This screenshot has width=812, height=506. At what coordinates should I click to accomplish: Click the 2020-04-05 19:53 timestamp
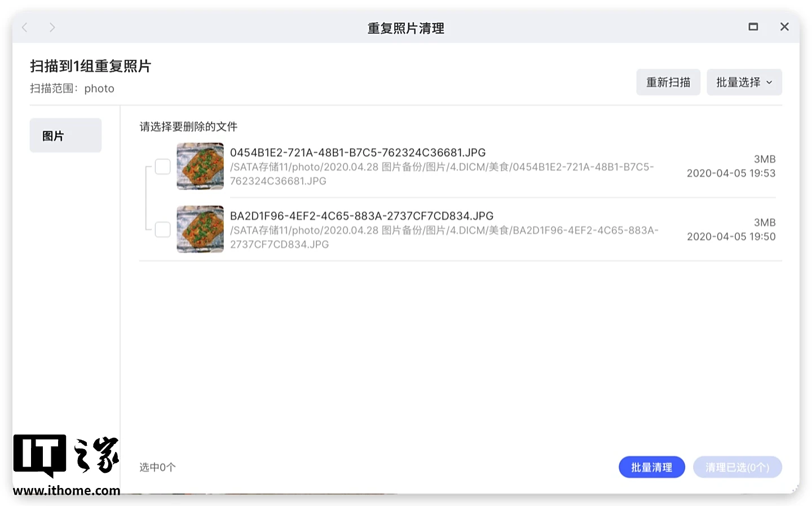point(731,174)
